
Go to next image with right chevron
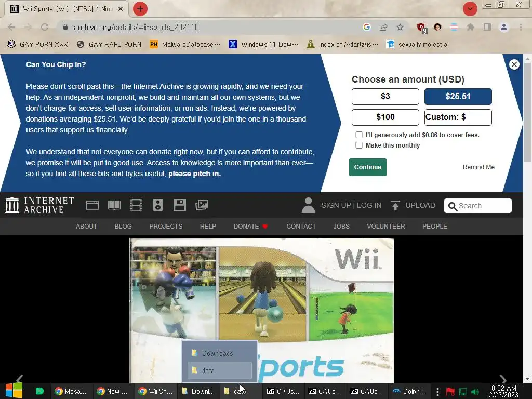coord(503,379)
